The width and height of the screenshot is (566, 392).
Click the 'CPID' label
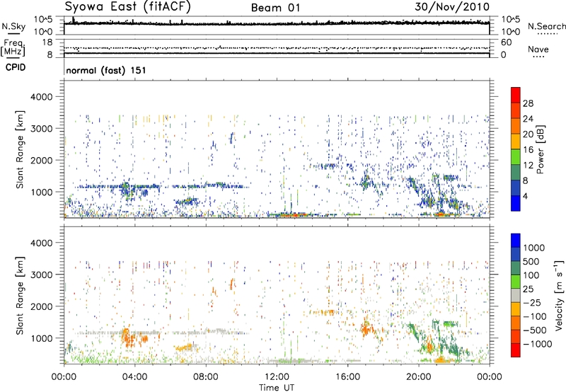click(16, 67)
